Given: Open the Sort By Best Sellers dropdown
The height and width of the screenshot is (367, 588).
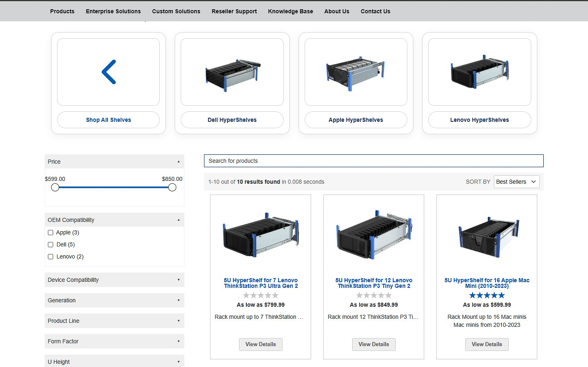Looking at the screenshot, I should pyautogui.click(x=516, y=182).
